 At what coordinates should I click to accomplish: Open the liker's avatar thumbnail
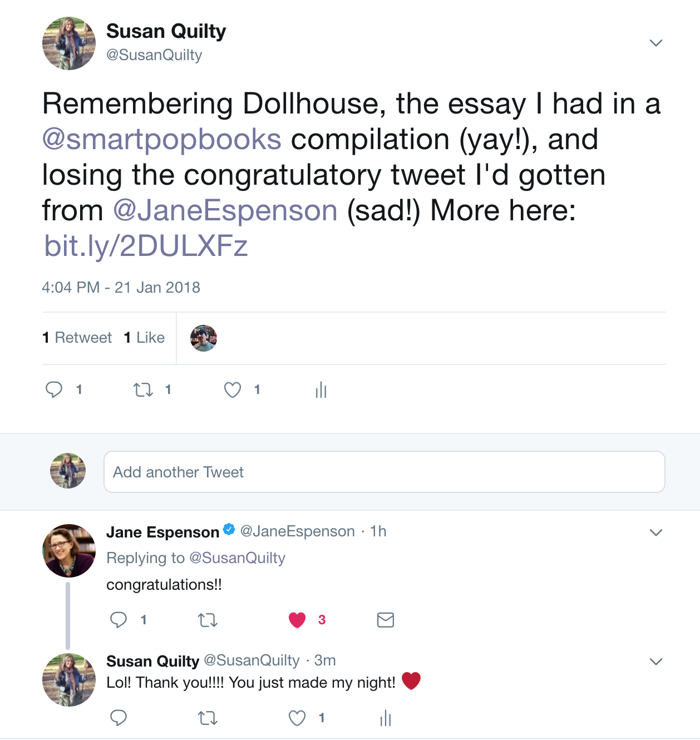coord(204,338)
